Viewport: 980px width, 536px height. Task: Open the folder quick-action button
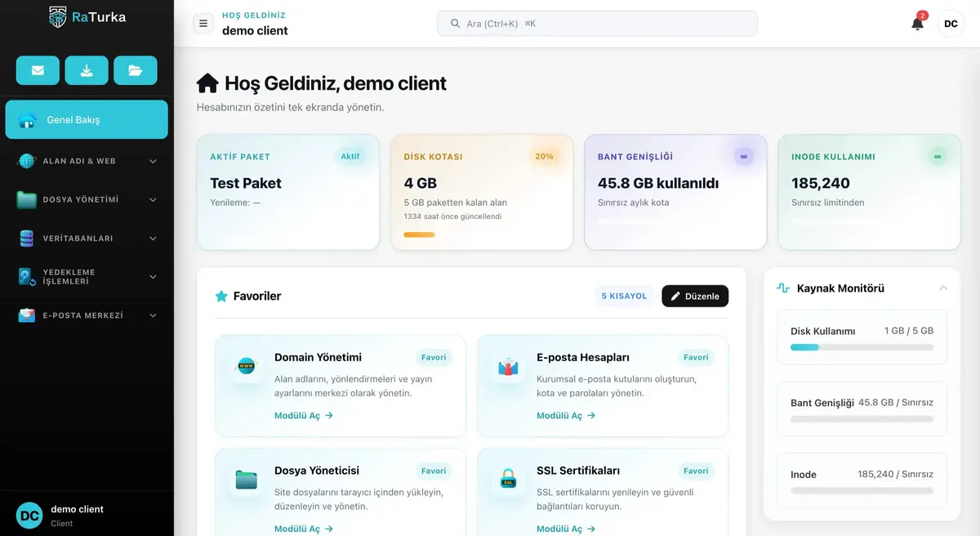pyautogui.click(x=136, y=70)
